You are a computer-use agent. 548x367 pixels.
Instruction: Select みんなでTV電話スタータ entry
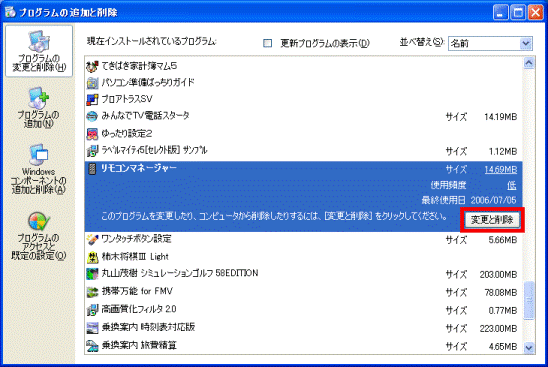303,116
